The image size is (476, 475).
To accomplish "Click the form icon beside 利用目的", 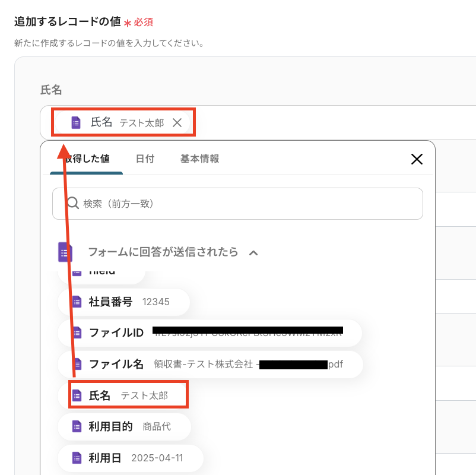I will (77, 426).
